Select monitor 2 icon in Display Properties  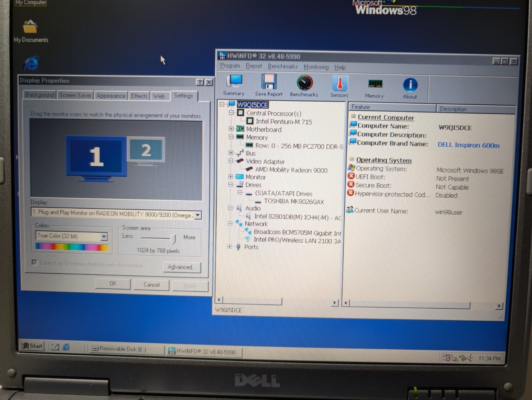[x=147, y=150]
